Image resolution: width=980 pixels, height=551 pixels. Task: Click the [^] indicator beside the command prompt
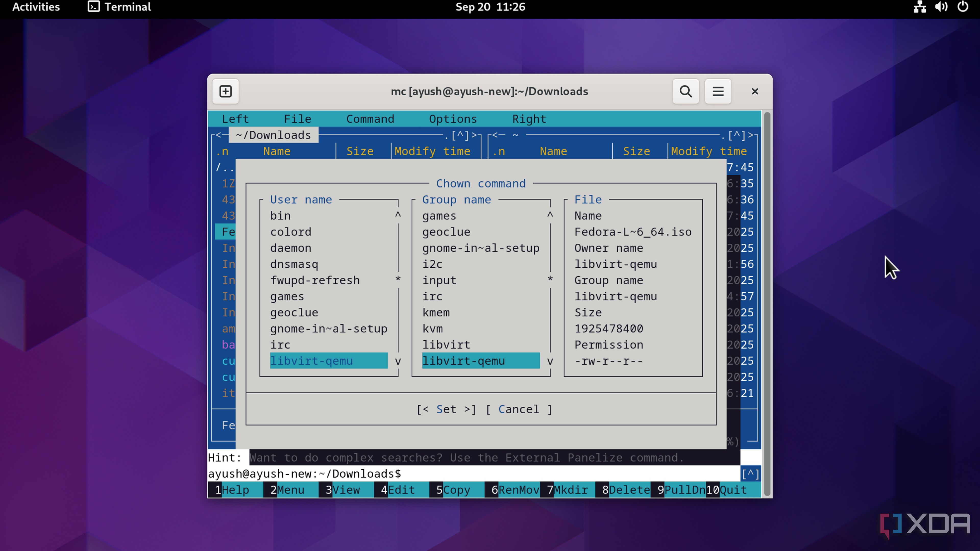[x=751, y=474]
